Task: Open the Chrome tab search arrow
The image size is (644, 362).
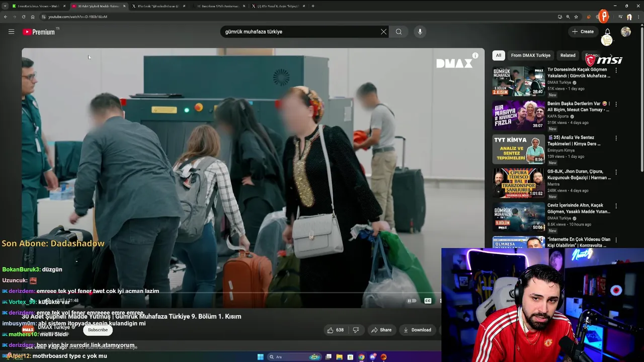Action: [x=5, y=6]
